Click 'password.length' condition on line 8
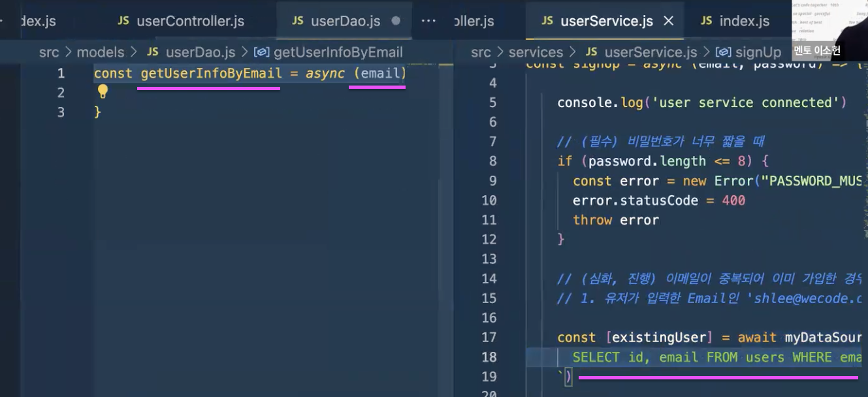Image resolution: width=868 pixels, height=397 pixels. (x=647, y=161)
